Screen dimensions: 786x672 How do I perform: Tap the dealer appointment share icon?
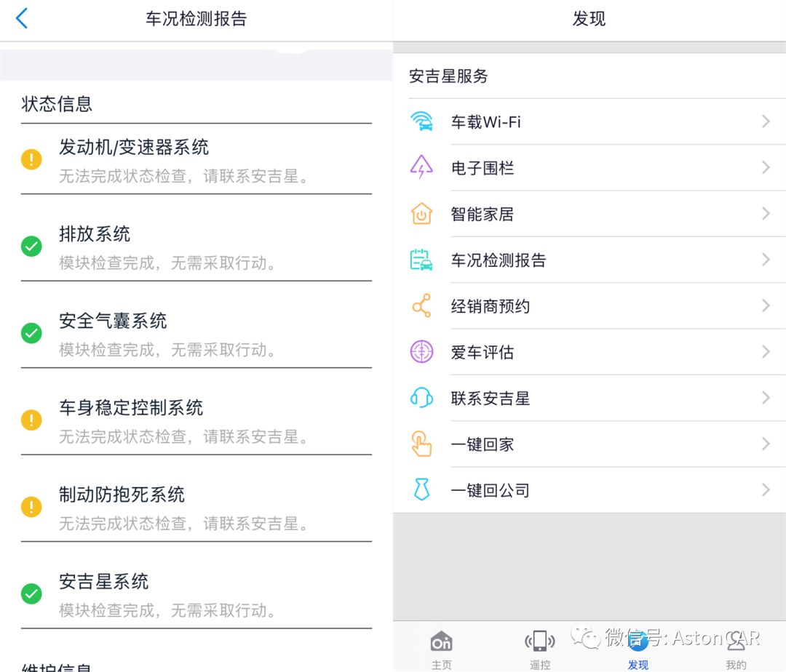pyautogui.click(x=421, y=306)
